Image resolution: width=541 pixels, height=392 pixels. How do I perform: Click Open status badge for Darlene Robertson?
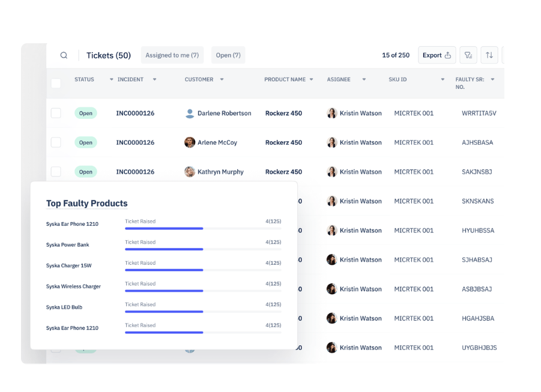point(86,113)
